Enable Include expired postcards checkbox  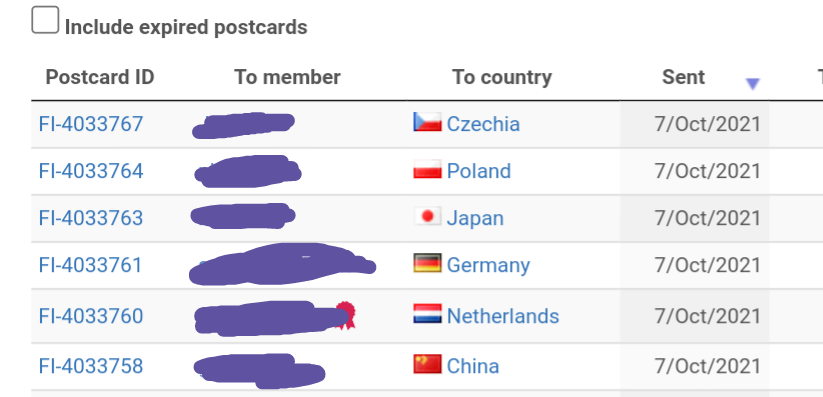45,20
